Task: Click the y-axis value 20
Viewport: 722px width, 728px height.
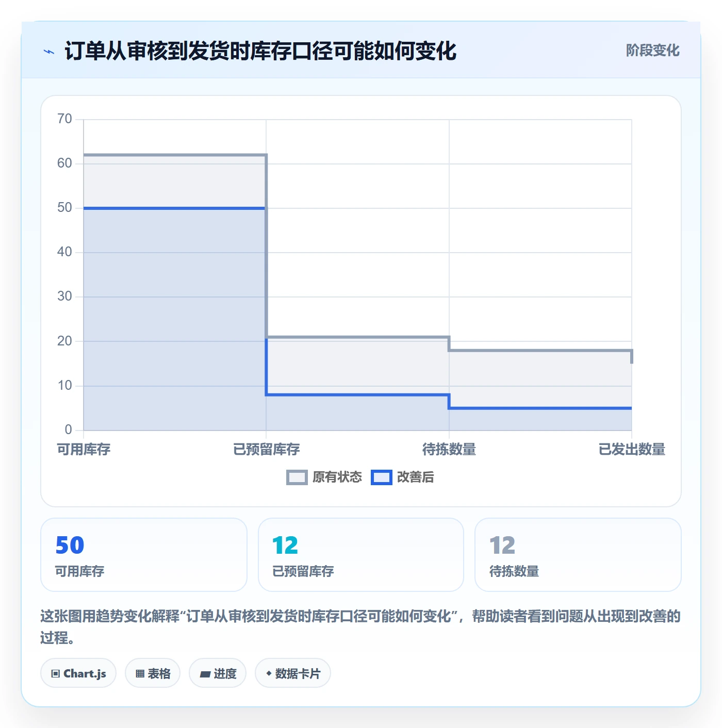Action: pyautogui.click(x=65, y=341)
